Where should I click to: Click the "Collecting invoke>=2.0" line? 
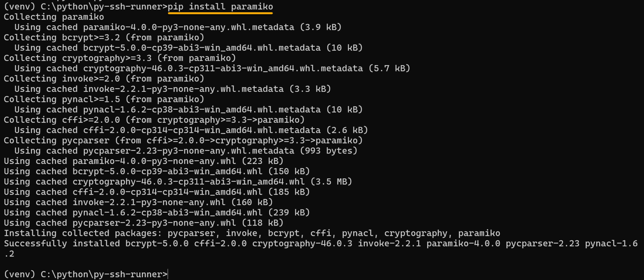(x=104, y=79)
